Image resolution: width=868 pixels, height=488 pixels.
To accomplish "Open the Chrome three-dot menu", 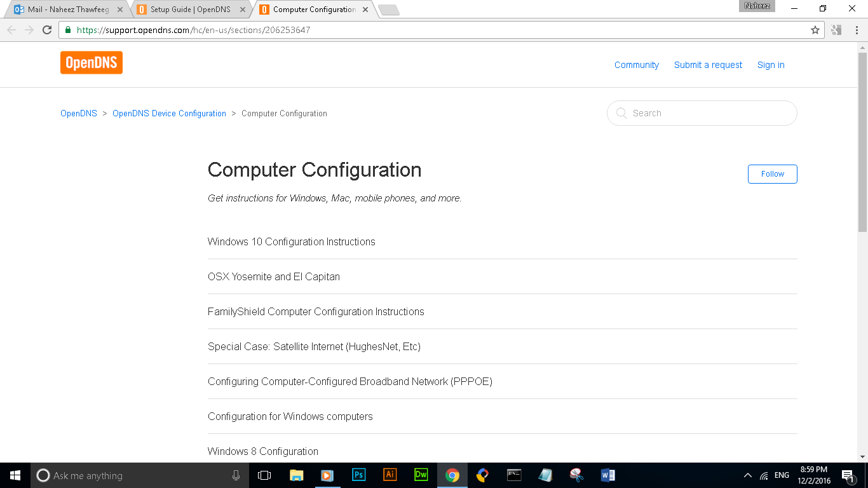I will pyautogui.click(x=856, y=30).
